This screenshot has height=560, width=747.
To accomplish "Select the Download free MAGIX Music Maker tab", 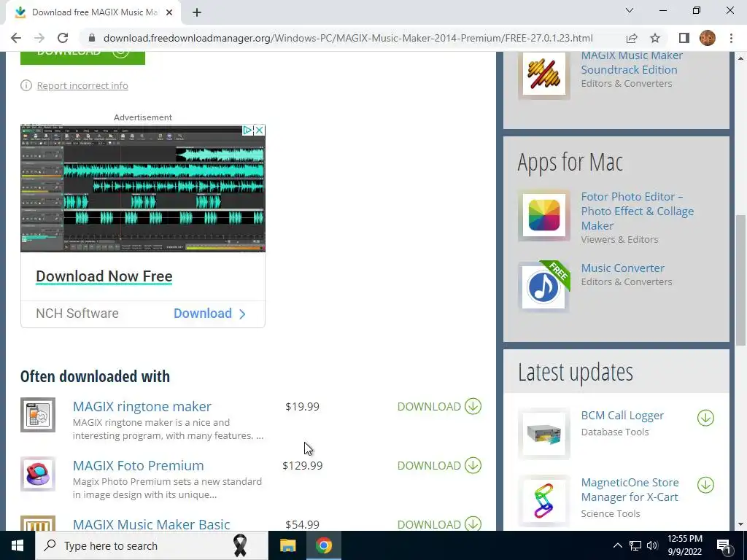I will [93, 12].
